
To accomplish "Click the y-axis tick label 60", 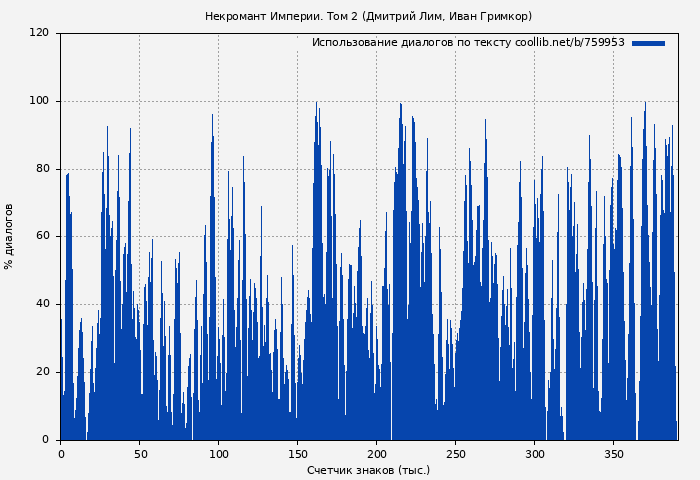I will click(x=42, y=237).
